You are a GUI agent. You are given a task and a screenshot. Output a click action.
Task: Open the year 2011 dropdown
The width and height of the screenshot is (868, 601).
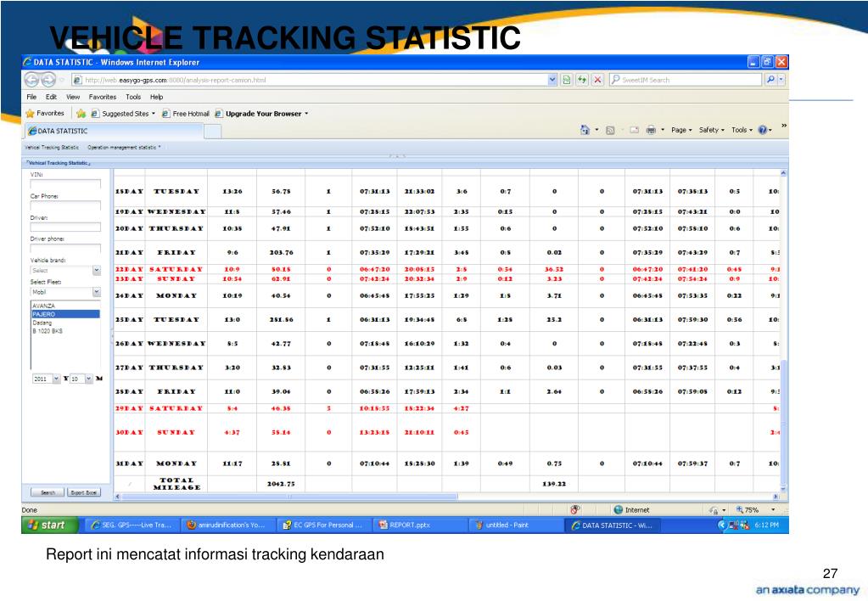56,379
